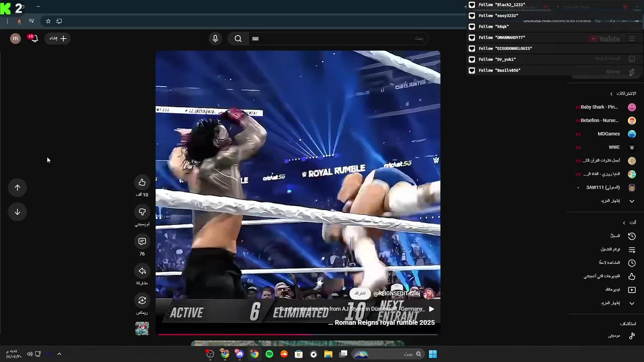Focus the YouTube search field

coord(338,39)
